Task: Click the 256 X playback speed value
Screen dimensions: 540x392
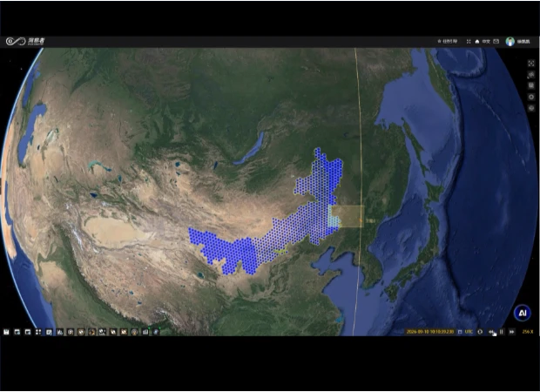Action: point(528,332)
